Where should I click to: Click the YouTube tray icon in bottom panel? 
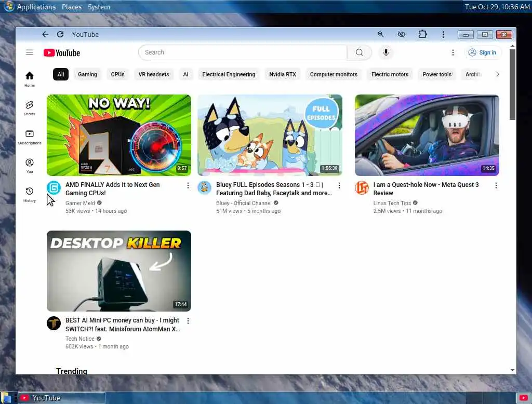[524, 398]
